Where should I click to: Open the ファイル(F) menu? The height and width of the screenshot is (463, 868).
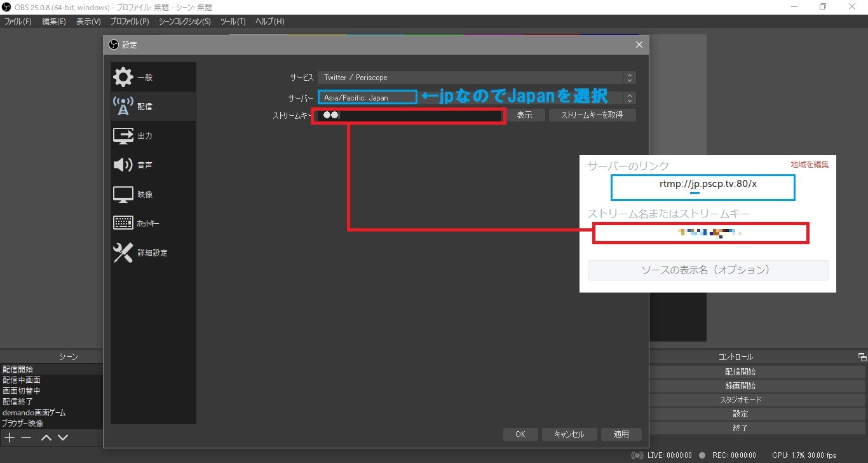pos(18,22)
